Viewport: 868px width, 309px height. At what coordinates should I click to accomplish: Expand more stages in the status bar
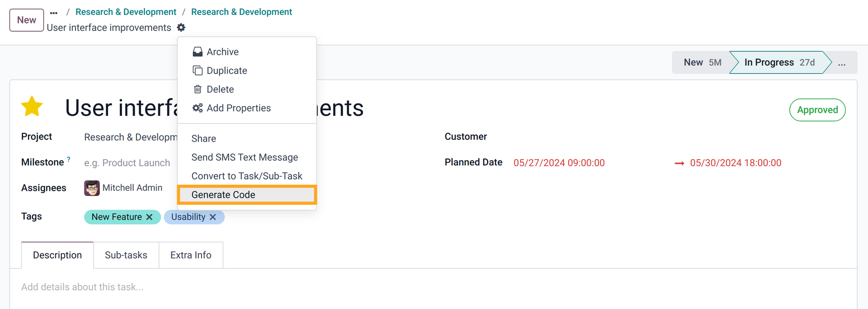tap(841, 62)
